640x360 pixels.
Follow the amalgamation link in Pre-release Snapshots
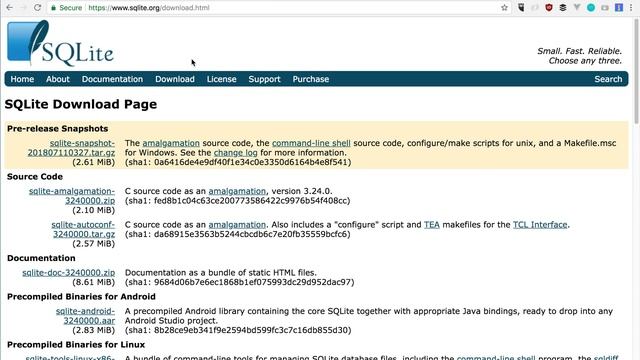tap(171, 143)
